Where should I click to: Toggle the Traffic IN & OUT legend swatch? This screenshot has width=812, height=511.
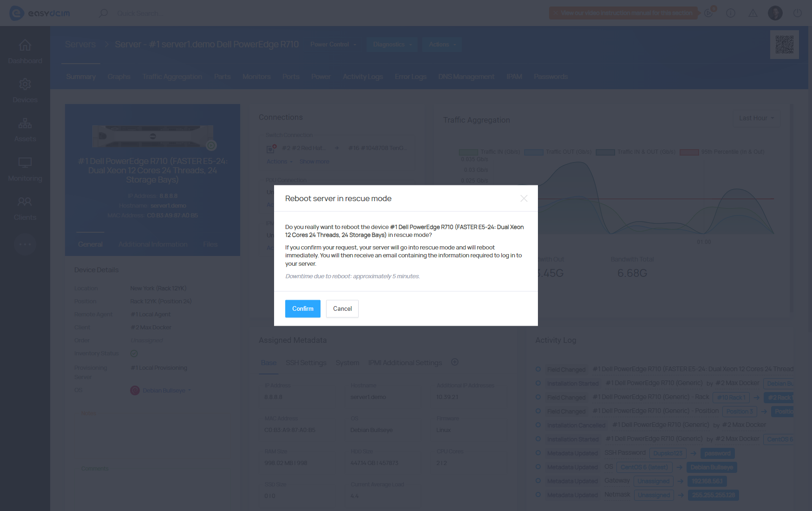pyautogui.click(x=605, y=152)
